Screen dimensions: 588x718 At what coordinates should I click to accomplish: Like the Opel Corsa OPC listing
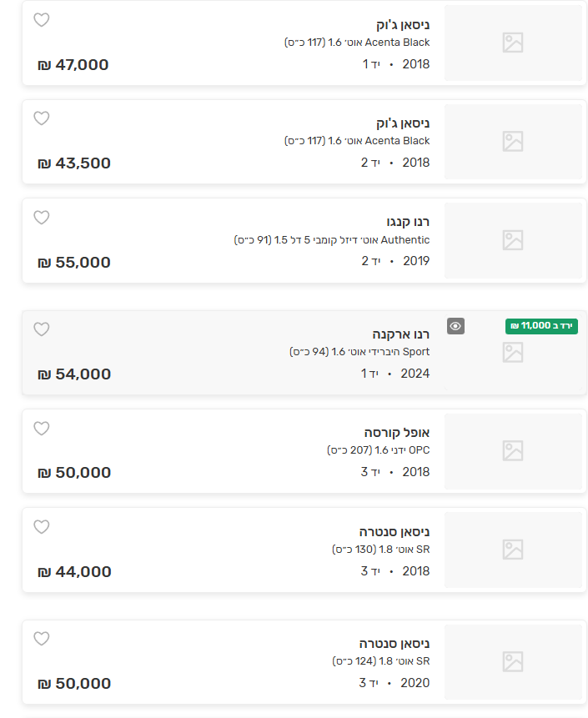[x=42, y=429]
